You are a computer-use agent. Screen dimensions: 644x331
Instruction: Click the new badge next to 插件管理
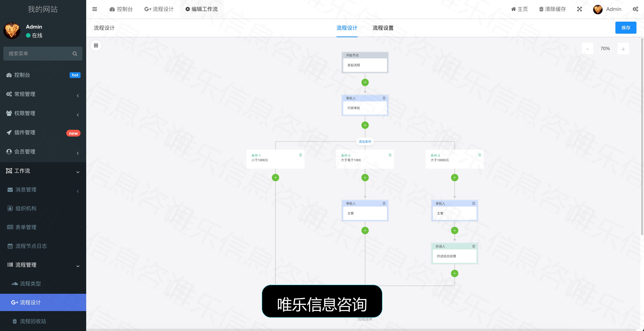(73, 133)
